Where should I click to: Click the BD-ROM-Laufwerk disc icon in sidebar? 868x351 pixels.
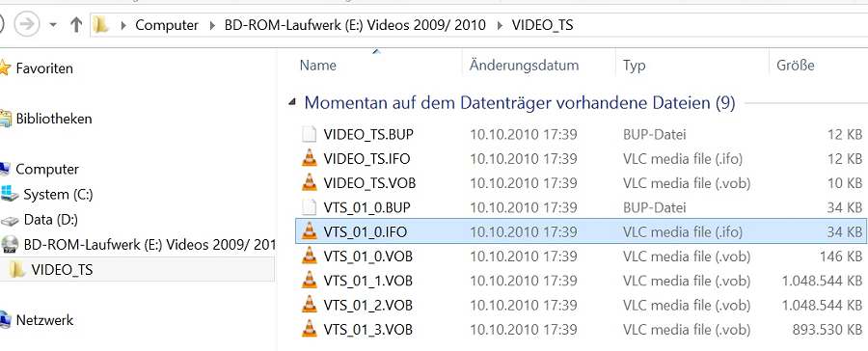(10, 244)
